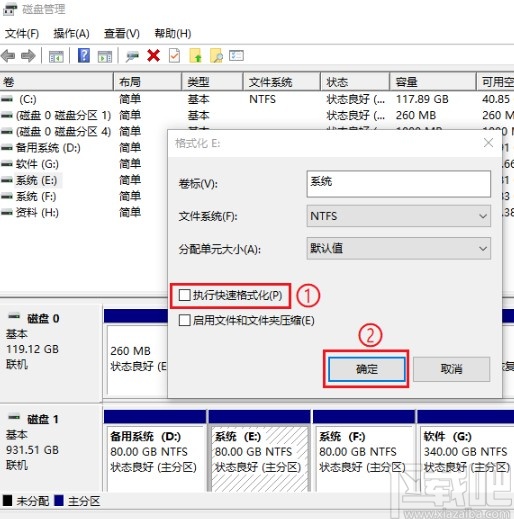
Task: Open the 文件系统 NTFS dropdown
Action: [398, 216]
